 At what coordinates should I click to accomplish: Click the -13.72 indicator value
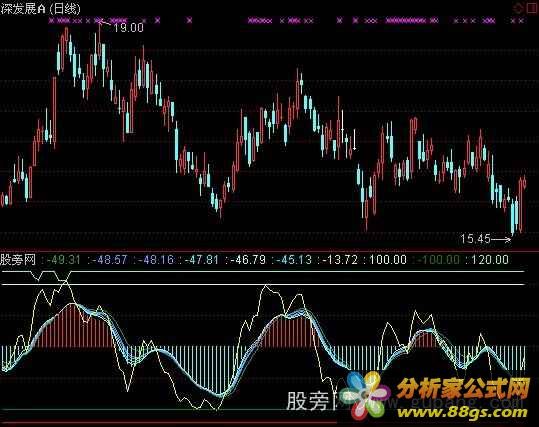pos(341,260)
